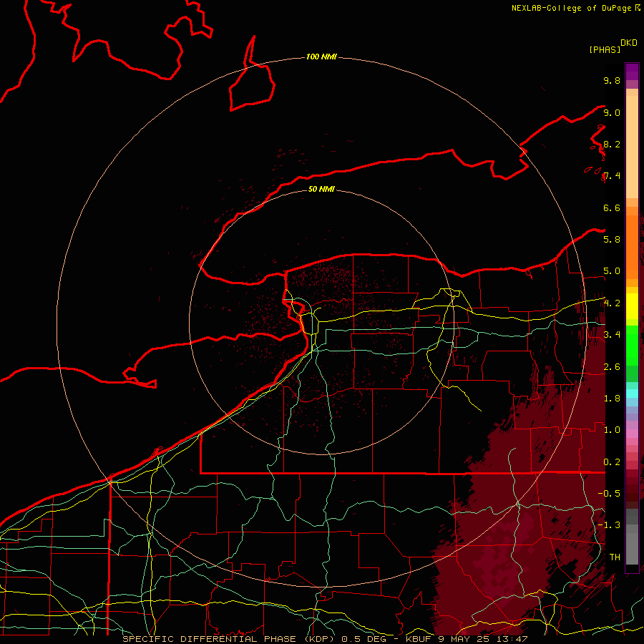Click the TH label on the color scale
The height and width of the screenshot is (644, 644).
tap(615, 557)
